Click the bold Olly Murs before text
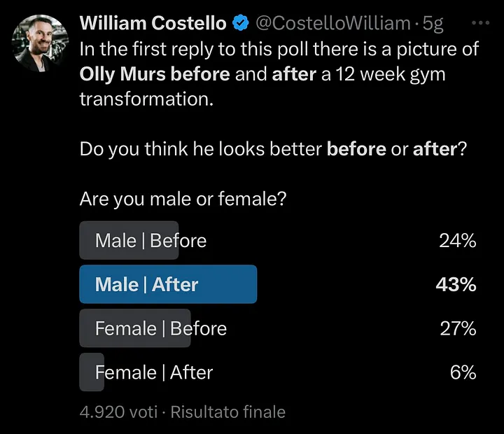This screenshot has height=434, width=504. [155, 75]
